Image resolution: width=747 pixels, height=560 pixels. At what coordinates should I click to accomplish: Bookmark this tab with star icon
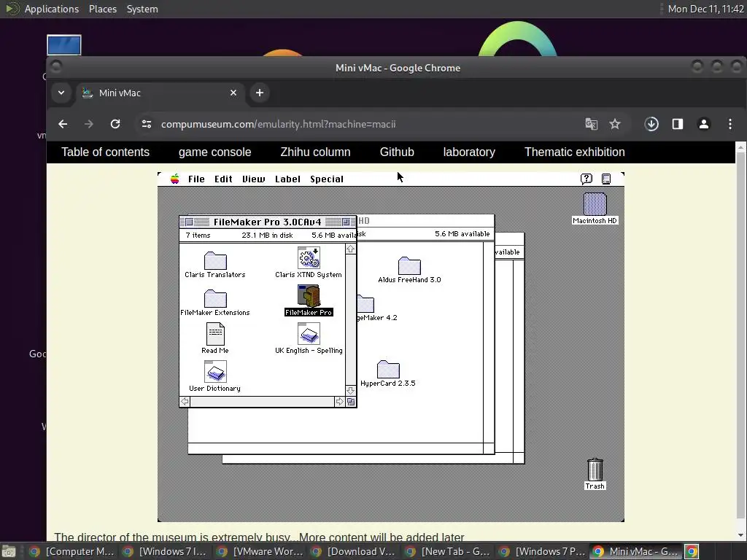click(x=615, y=124)
